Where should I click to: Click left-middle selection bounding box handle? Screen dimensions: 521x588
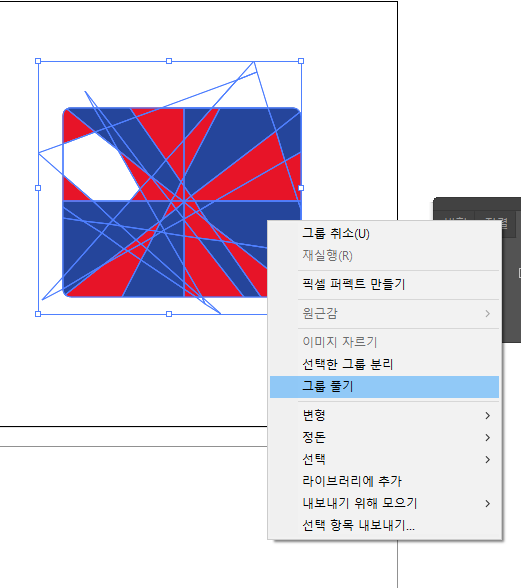(x=38, y=188)
